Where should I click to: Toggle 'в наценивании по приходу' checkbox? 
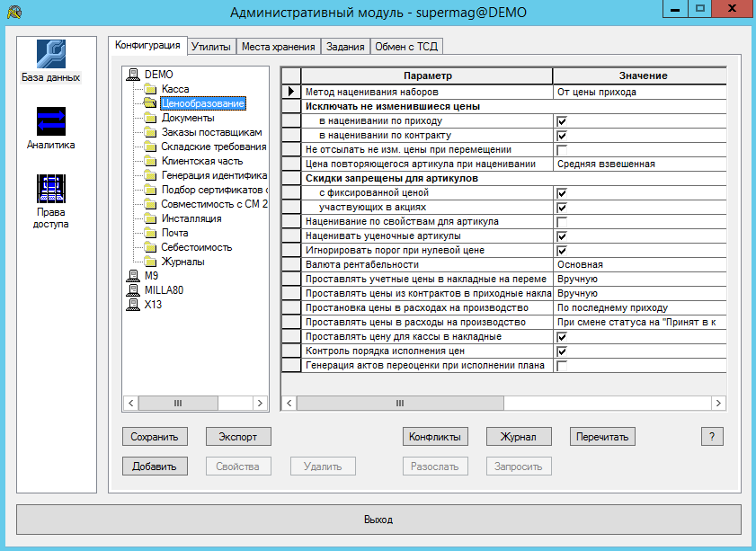point(561,121)
